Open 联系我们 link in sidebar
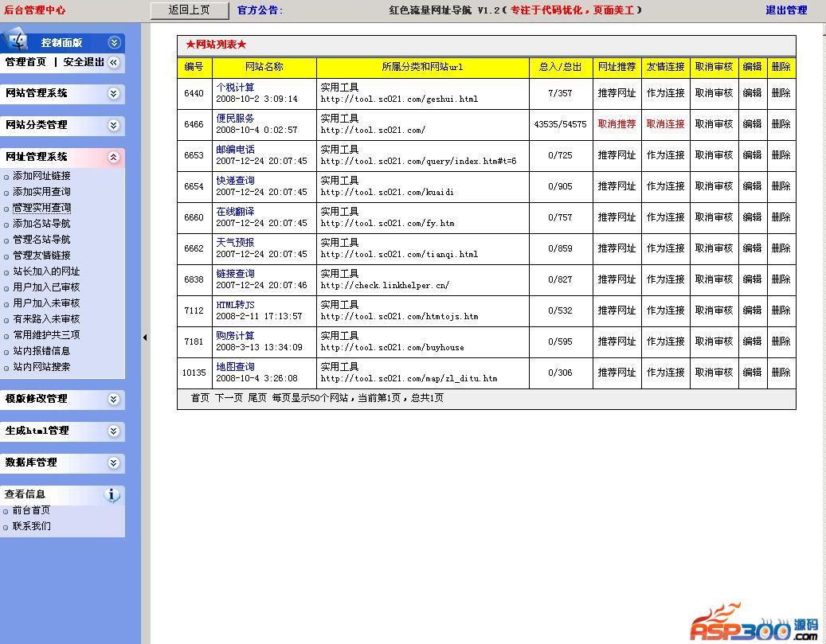The width and height of the screenshot is (826, 644). 31,526
